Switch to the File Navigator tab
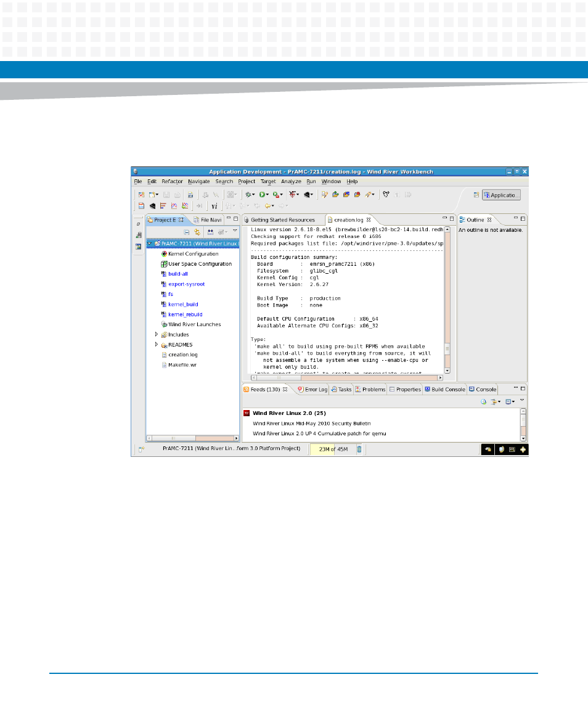 click(x=207, y=220)
